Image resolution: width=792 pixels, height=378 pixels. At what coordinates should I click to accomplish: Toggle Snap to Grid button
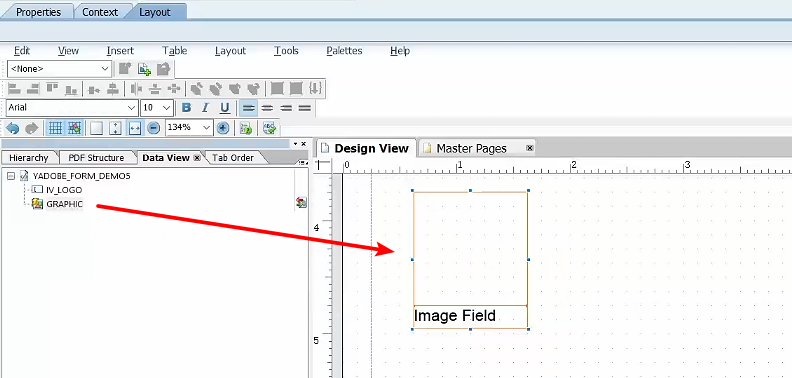tap(74, 128)
